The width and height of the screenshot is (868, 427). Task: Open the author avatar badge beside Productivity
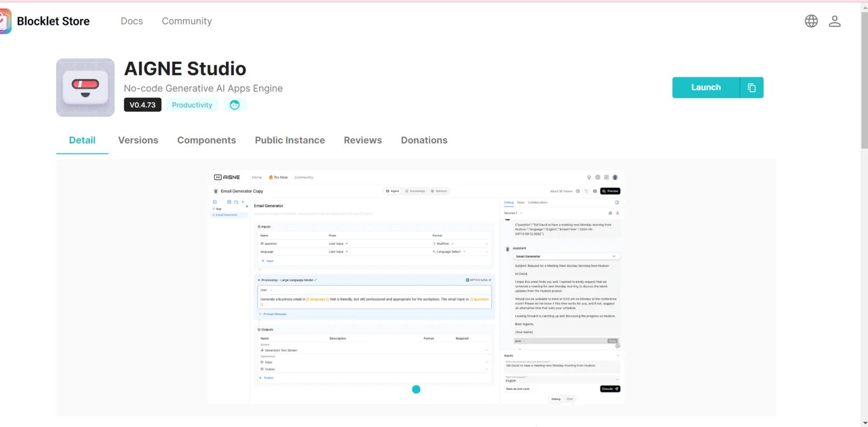coord(234,105)
